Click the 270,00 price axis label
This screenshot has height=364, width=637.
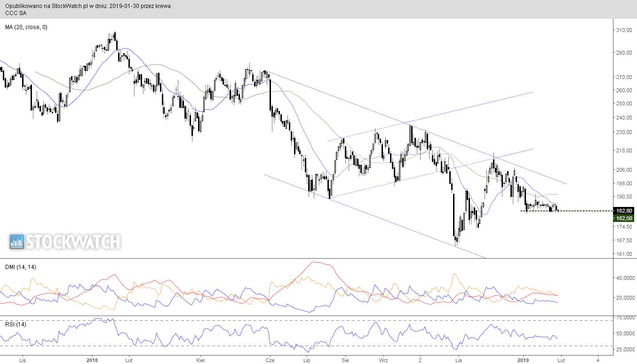click(623, 77)
